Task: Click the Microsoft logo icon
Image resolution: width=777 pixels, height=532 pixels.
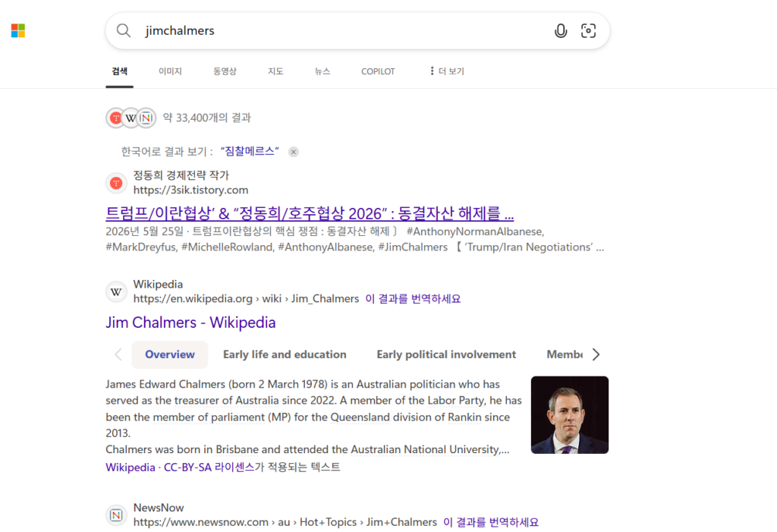Action: pyautogui.click(x=18, y=31)
